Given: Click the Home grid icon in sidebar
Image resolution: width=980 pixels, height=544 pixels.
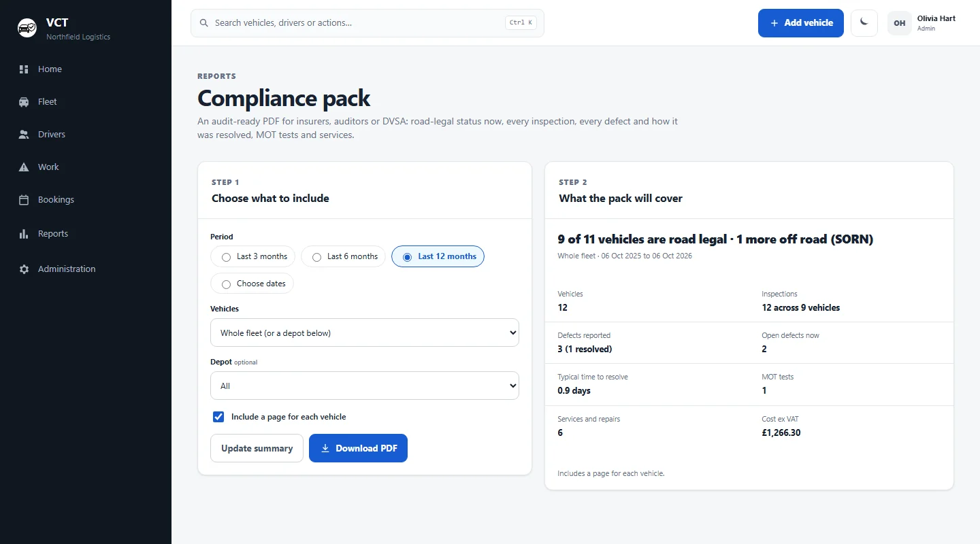Looking at the screenshot, I should click(24, 69).
